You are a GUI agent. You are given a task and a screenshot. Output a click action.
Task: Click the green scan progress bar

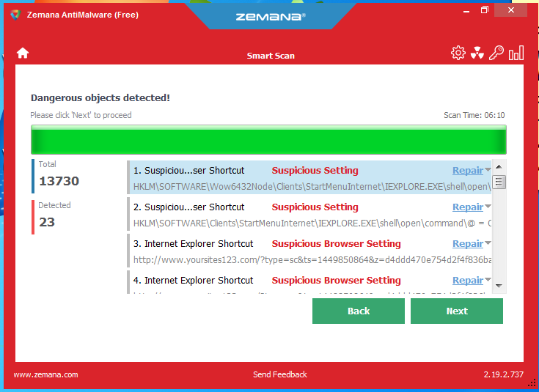point(268,139)
